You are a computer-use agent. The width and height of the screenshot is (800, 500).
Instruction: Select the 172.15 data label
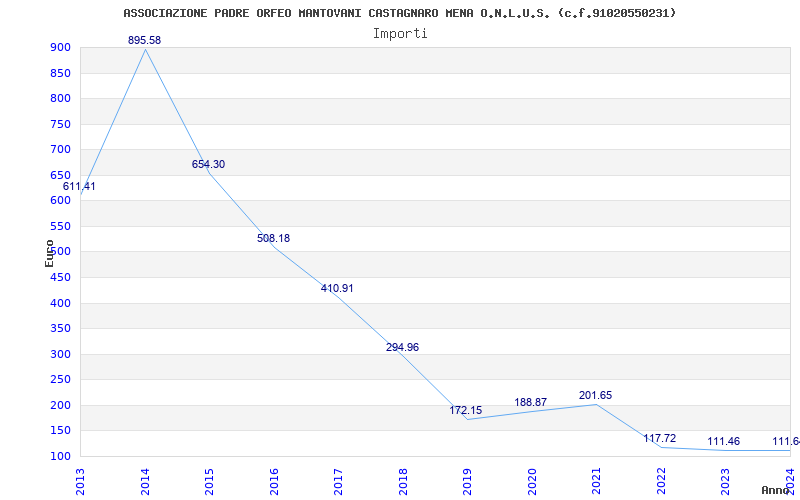click(x=466, y=410)
